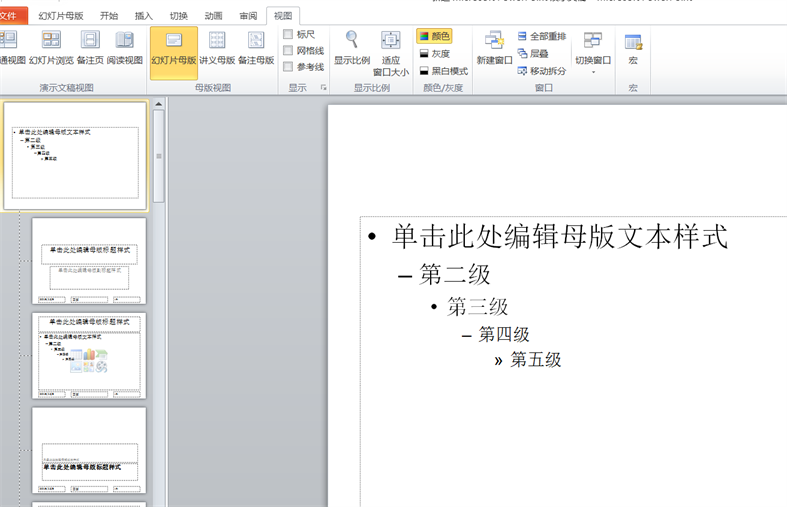Toggle the Gridlines (网格线) checkbox

pos(288,51)
